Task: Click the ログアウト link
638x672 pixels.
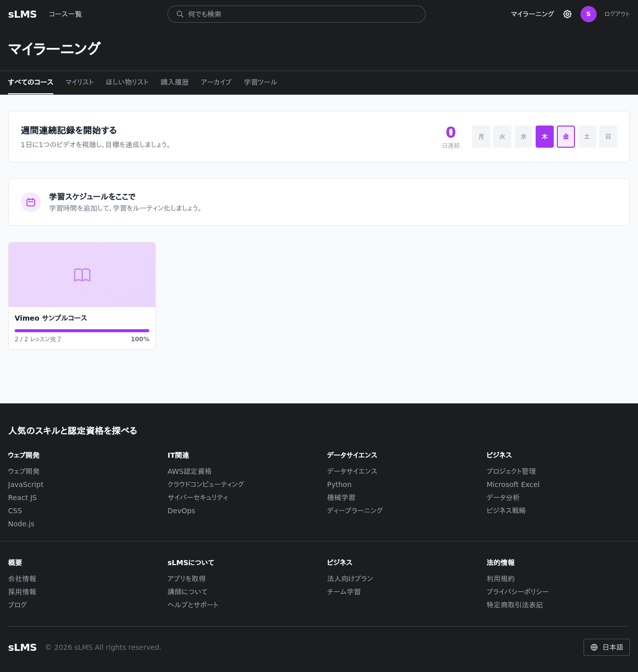Action: coord(617,14)
